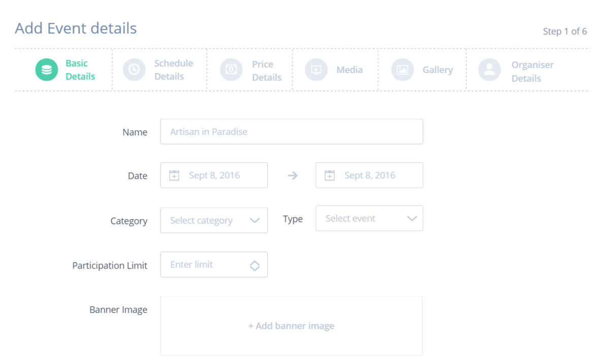Click the Gallery picture icon
Viewport: 605px width, 364px height.
[x=402, y=70]
